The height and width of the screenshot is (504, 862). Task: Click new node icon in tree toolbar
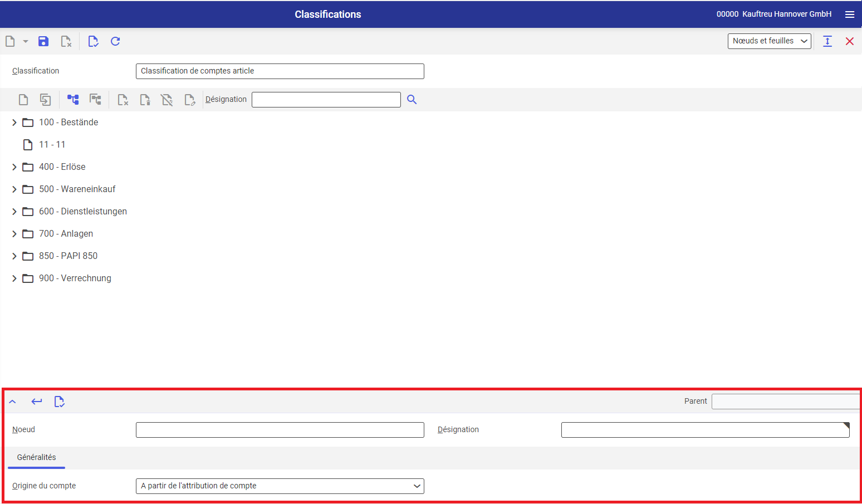pos(23,100)
